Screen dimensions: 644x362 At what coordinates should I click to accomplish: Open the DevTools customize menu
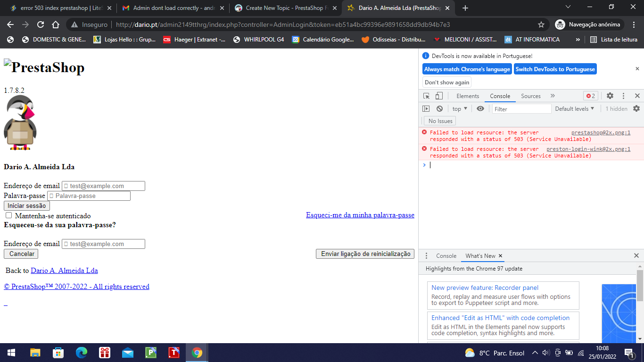coord(623,96)
